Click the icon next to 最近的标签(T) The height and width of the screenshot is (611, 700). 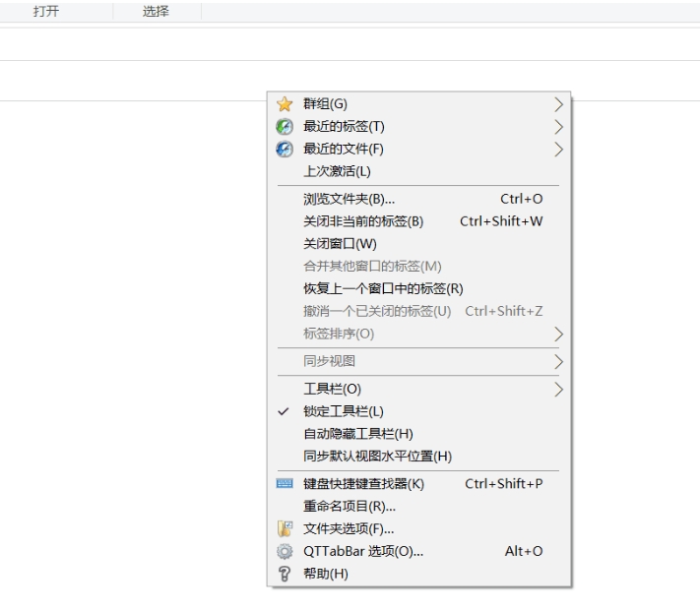pyautogui.click(x=285, y=127)
